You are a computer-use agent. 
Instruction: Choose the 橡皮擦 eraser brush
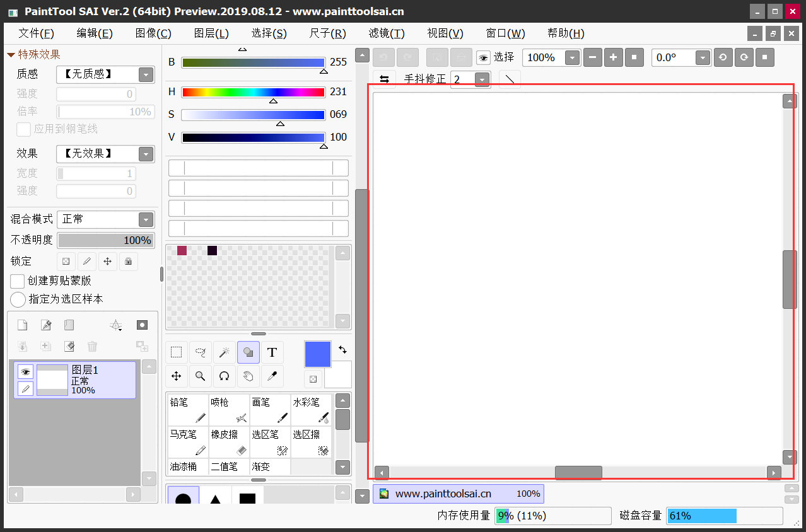tap(229, 442)
